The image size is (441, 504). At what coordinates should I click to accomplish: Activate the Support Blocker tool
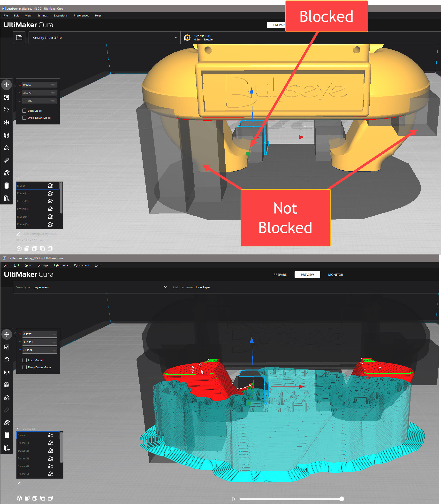7,148
